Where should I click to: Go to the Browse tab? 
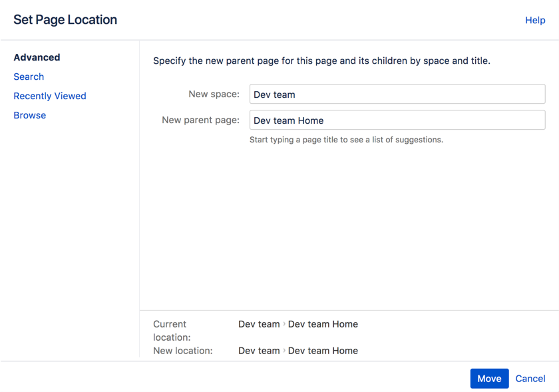coord(30,115)
